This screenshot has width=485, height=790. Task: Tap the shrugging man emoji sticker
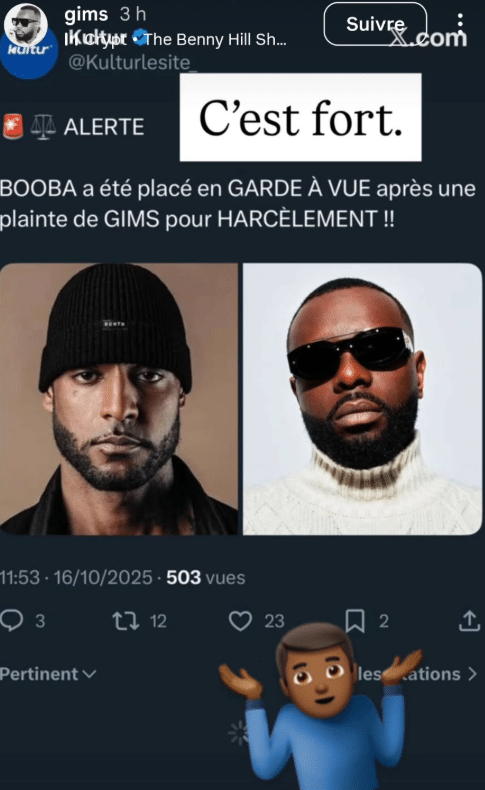coord(322,705)
